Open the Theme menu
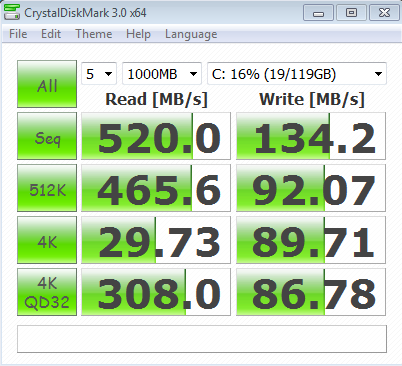Viewport: 402px width, 366px height. (94, 34)
